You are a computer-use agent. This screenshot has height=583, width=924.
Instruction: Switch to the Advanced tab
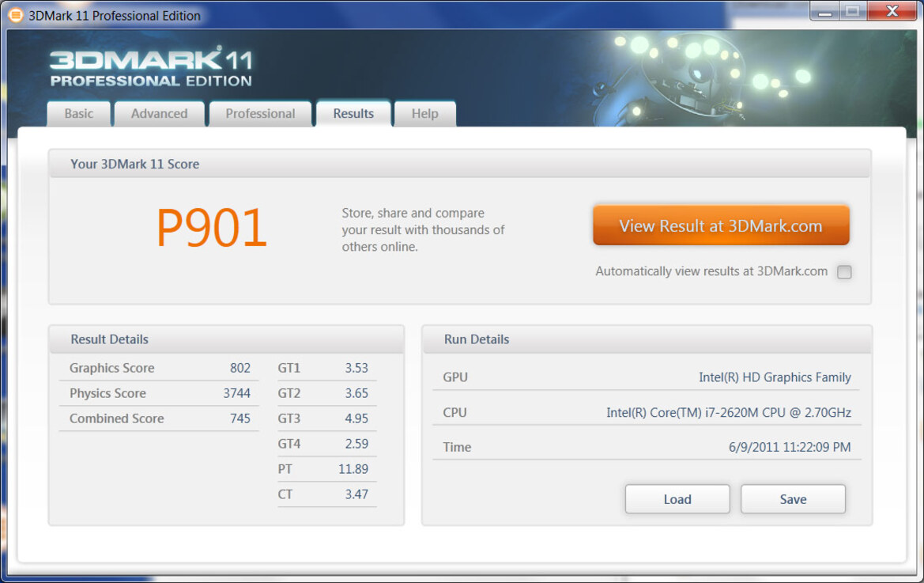pyautogui.click(x=159, y=114)
